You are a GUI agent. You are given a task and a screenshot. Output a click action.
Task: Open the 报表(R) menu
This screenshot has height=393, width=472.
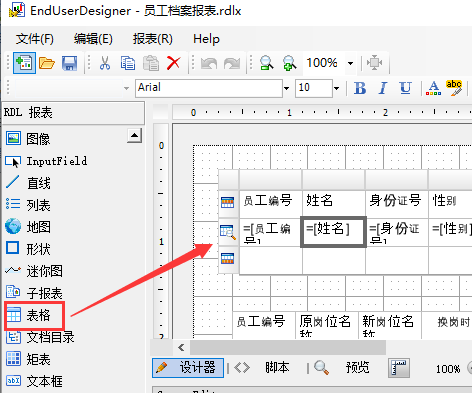[153, 39]
